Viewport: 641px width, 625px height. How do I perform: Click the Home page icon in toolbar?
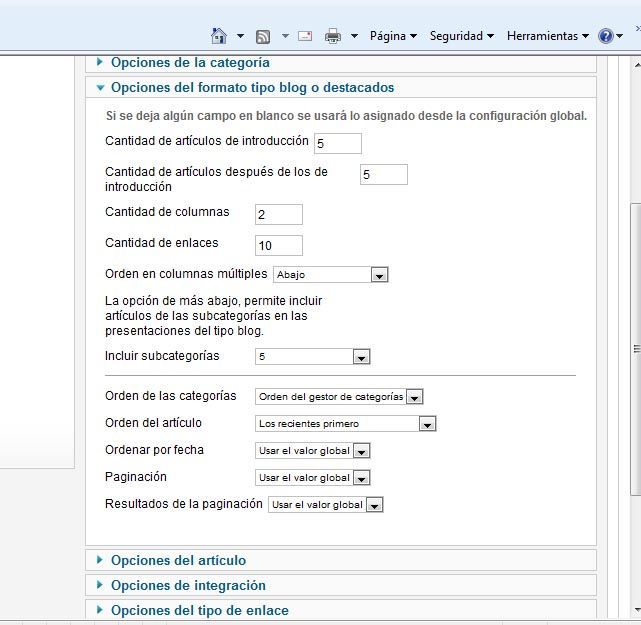click(219, 36)
